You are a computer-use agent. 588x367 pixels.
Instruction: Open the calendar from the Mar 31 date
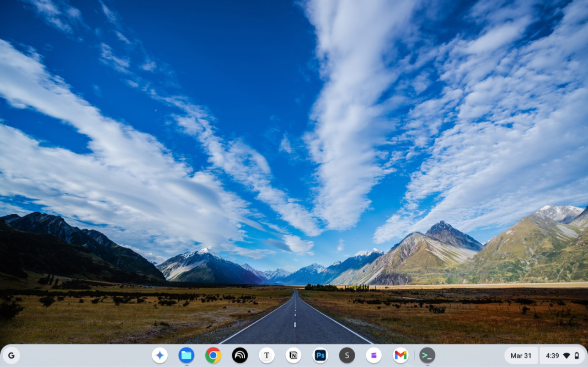pos(521,355)
